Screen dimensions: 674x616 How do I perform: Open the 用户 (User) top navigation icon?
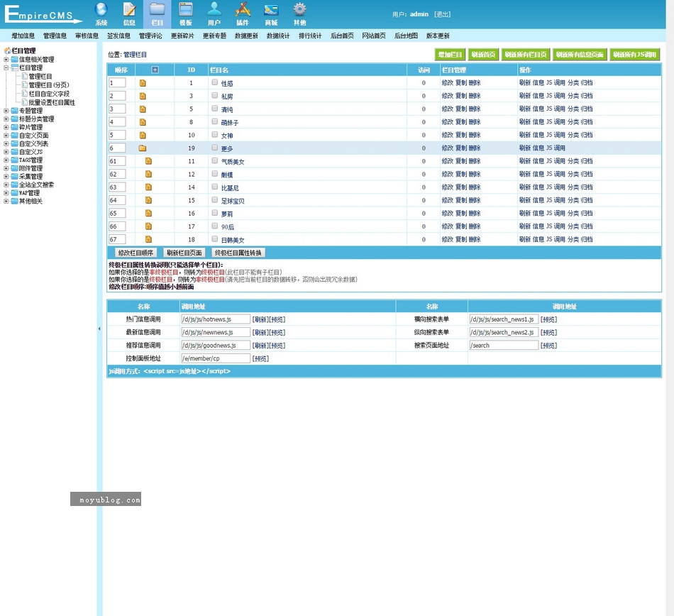coord(214,13)
